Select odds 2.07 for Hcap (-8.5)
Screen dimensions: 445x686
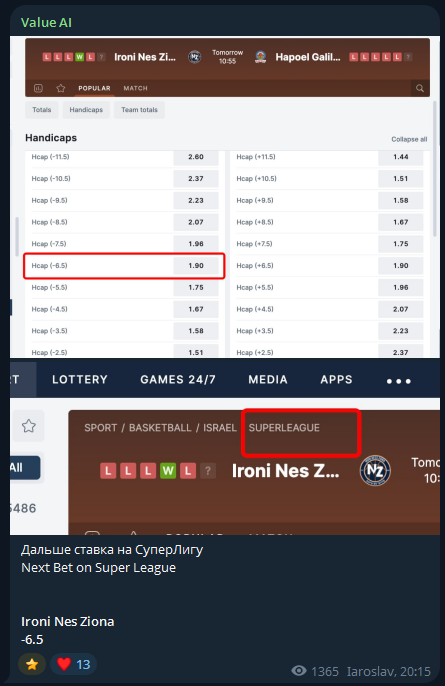196,222
